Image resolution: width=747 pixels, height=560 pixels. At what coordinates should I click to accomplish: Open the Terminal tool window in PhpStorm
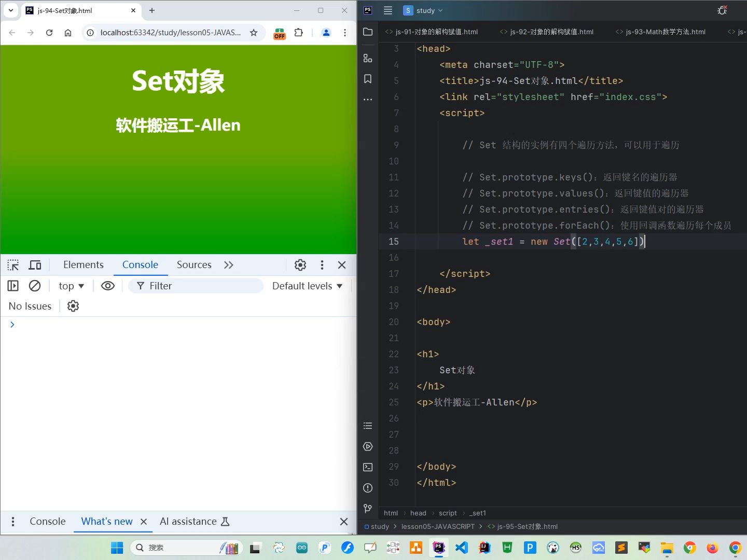point(368,467)
